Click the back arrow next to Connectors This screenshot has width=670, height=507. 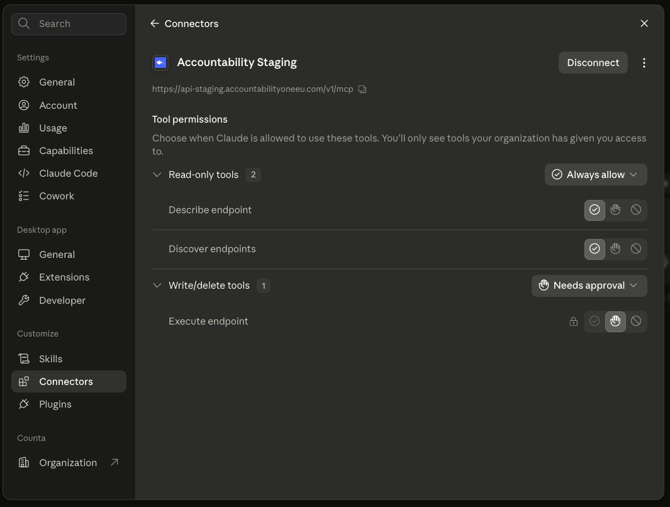pyautogui.click(x=154, y=23)
